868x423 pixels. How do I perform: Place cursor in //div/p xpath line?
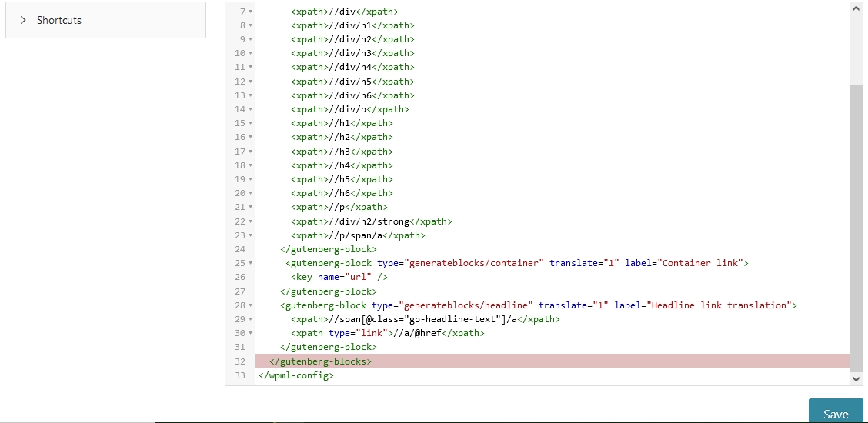(350, 109)
